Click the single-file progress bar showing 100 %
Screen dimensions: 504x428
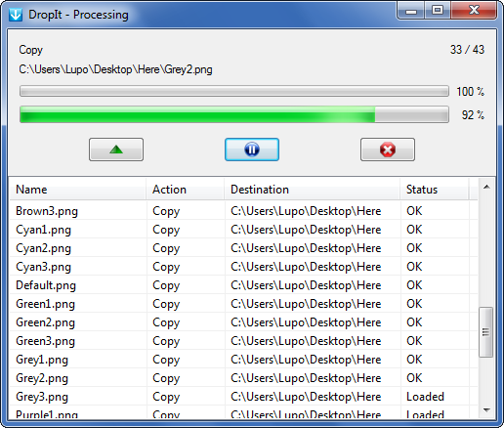coord(234,91)
